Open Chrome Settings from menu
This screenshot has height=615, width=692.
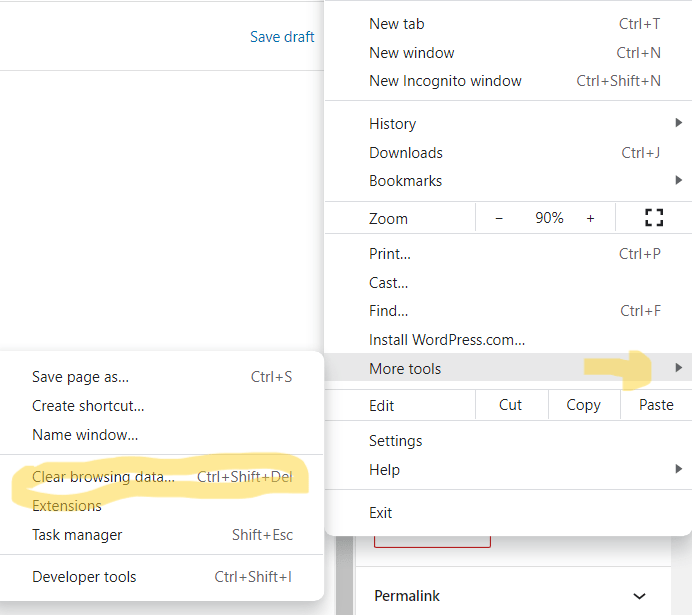click(x=396, y=441)
